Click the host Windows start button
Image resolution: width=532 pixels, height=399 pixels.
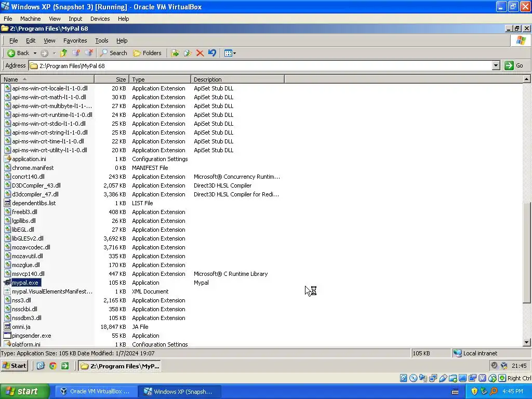click(25, 391)
